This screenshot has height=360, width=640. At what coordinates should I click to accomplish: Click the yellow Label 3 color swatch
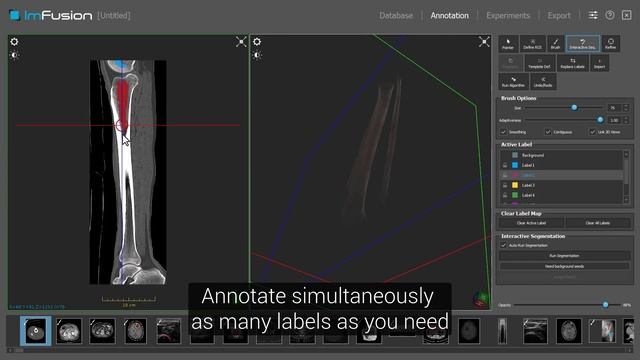click(x=515, y=185)
